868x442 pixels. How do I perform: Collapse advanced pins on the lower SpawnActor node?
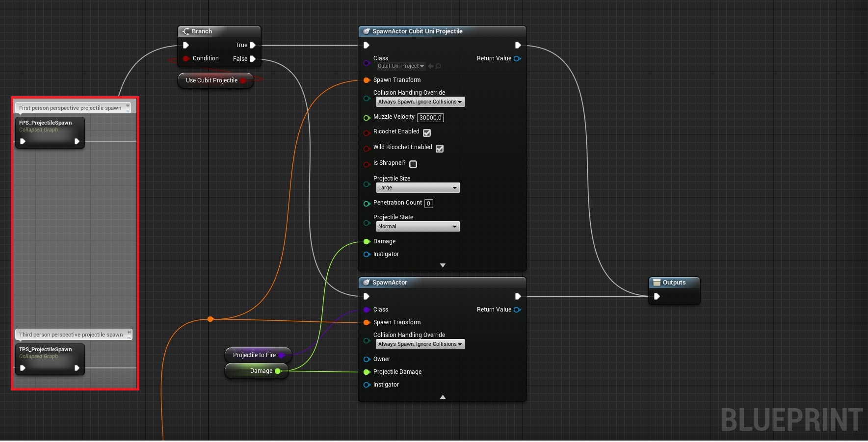(x=443, y=397)
